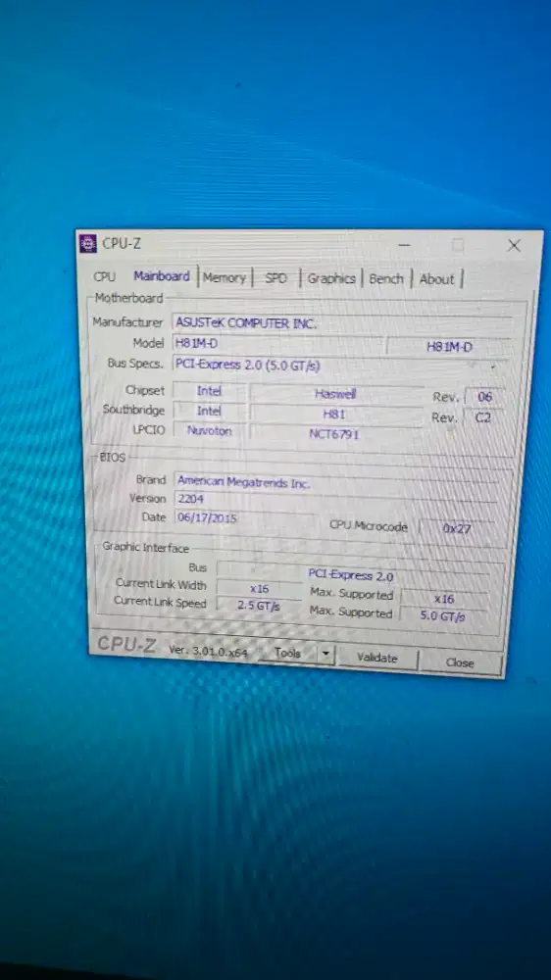Click the Manufacturer field ASUSTeK COMPUTER INC.

pyautogui.click(x=341, y=323)
